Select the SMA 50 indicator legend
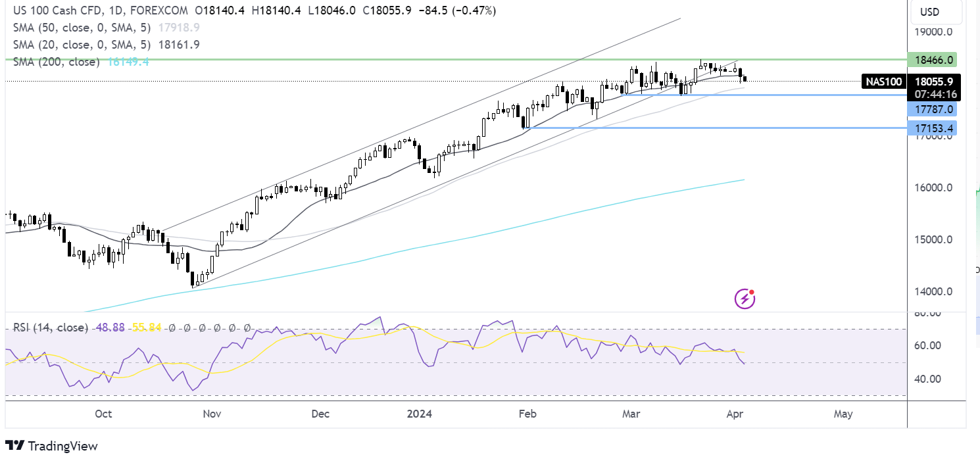 (x=82, y=28)
